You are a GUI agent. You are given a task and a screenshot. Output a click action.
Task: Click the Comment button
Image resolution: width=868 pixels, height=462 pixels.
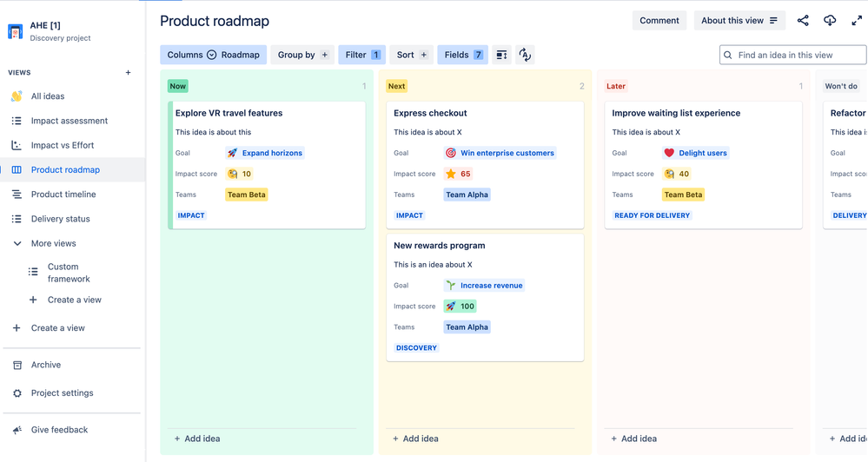tap(659, 21)
